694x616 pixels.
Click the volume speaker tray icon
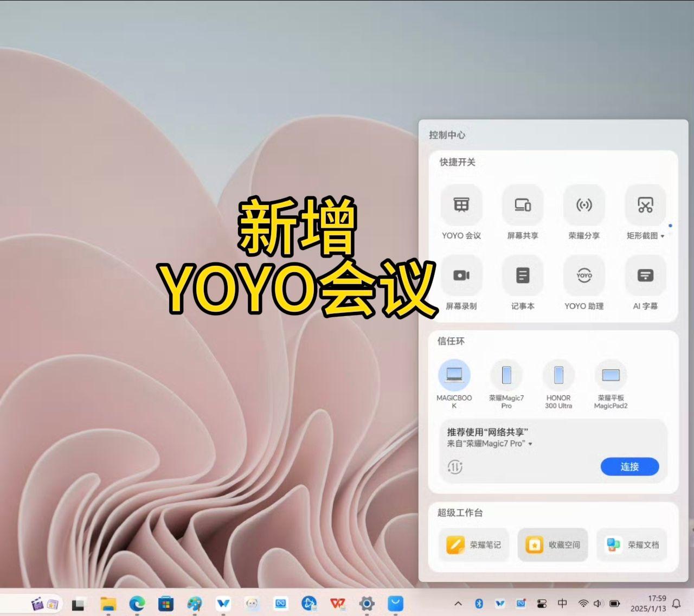[599, 604]
